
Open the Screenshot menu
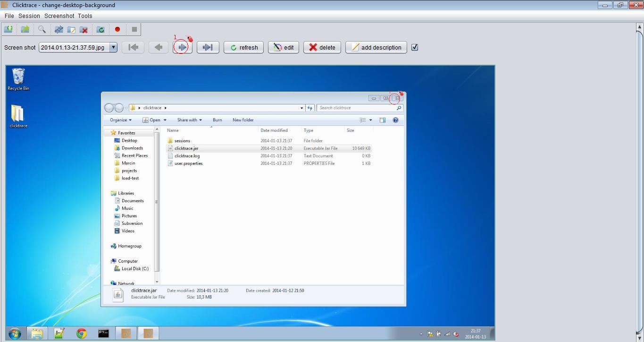pos(59,16)
